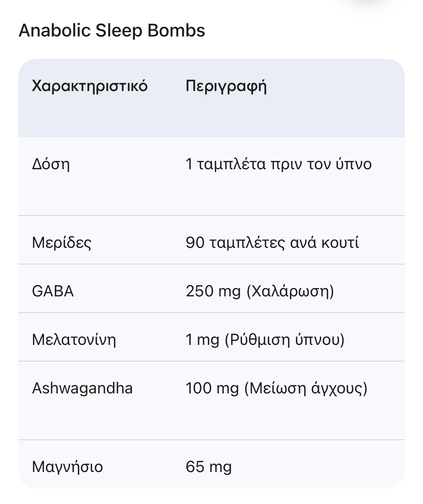This screenshot has height=504, width=423.
Task: Click the Περιγραφή column header
Action: (226, 86)
